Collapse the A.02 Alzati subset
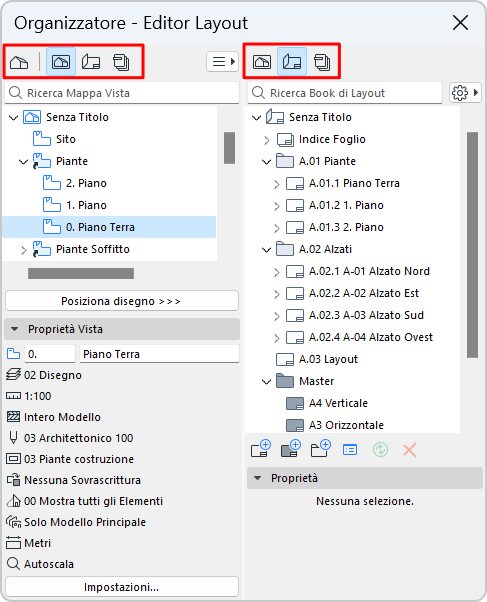The height and width of the screenshot is (602, 487). (266, 250)
